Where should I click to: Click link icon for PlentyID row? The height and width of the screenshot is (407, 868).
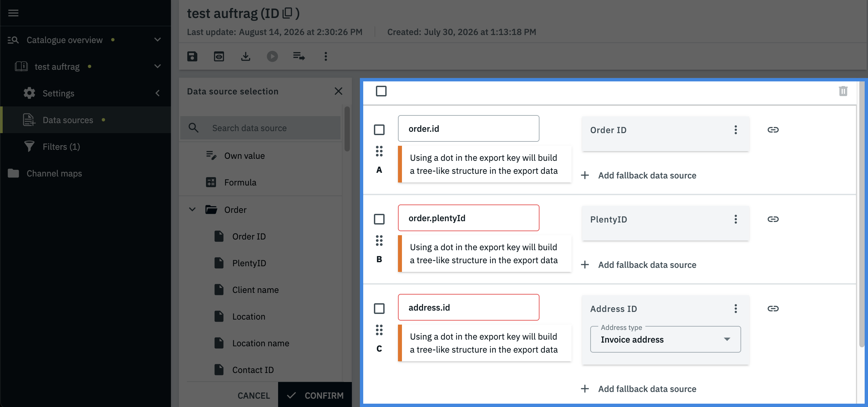tap(773, 219)
